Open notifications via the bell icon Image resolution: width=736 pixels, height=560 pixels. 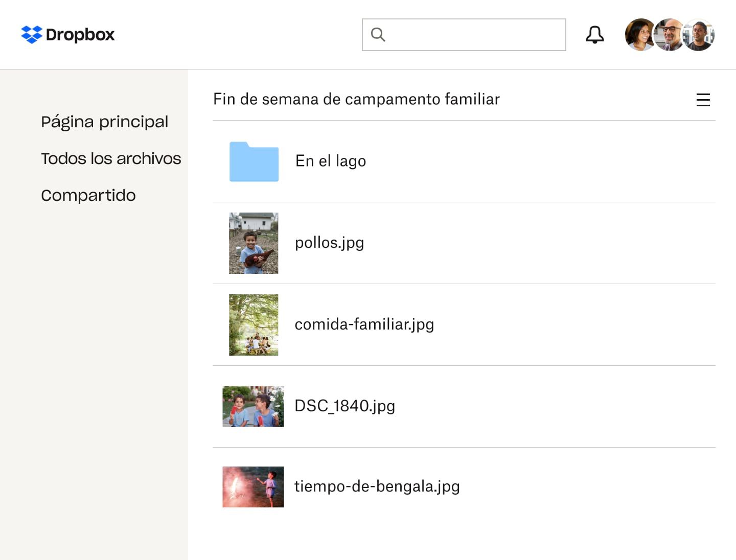pos(594,34)
